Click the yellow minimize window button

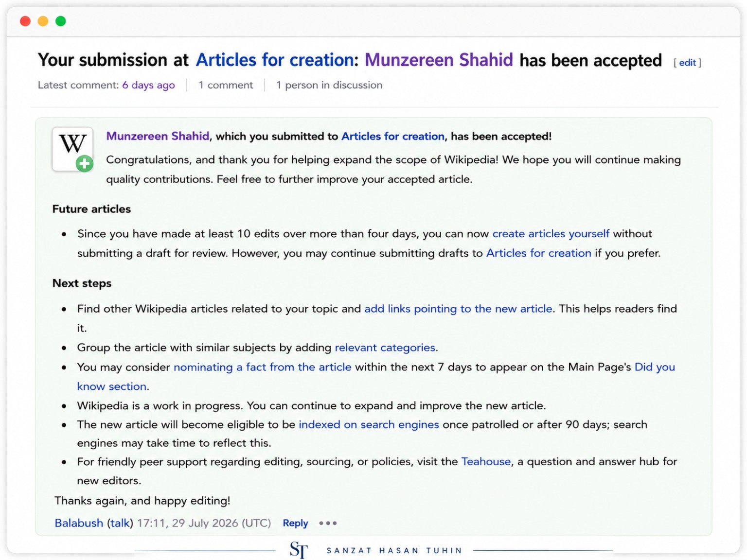(43, 21)
